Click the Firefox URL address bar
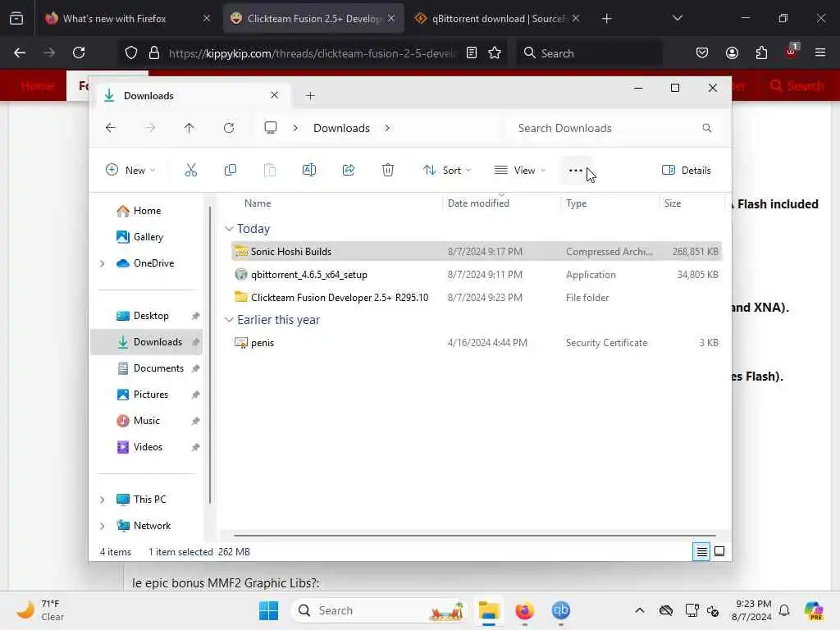 (313, 53)
